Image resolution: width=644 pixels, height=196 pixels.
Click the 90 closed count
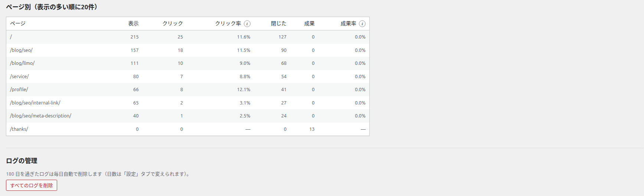284,50
